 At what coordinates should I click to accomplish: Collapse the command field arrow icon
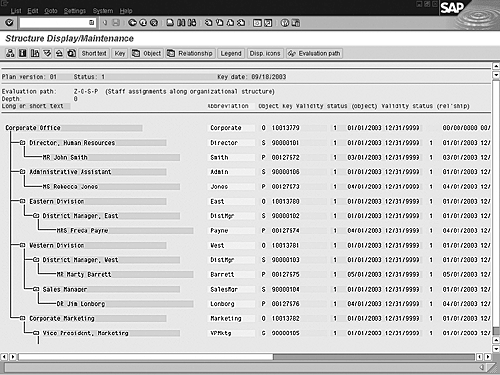(x=105, y=23)
